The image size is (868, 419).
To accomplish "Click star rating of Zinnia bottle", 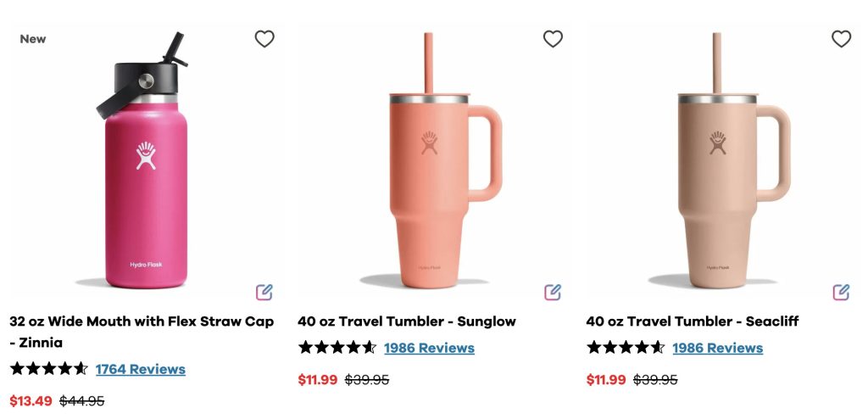I will 49,369.
